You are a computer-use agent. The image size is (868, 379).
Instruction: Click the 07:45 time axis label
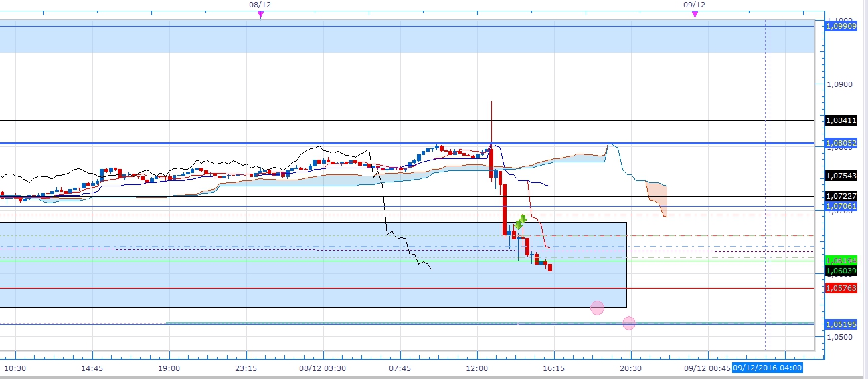tap(400, 368)
